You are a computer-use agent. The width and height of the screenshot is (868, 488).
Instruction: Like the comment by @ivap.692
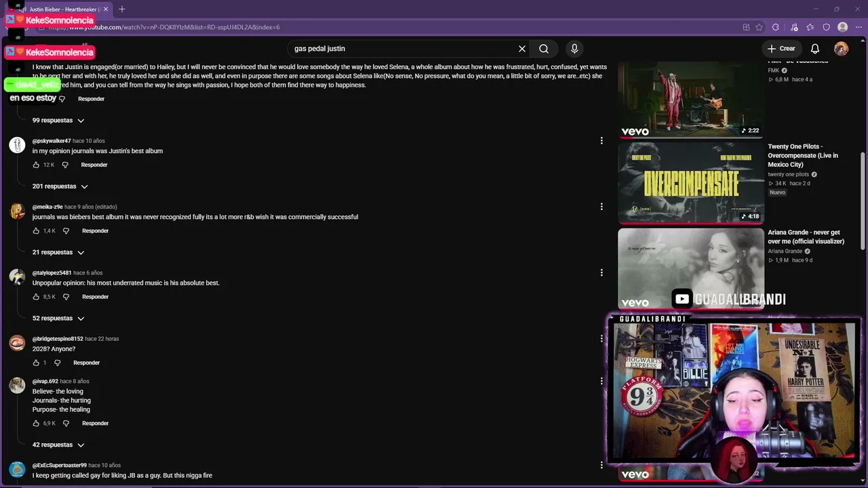pyautogui.click(x=37, y=424)
